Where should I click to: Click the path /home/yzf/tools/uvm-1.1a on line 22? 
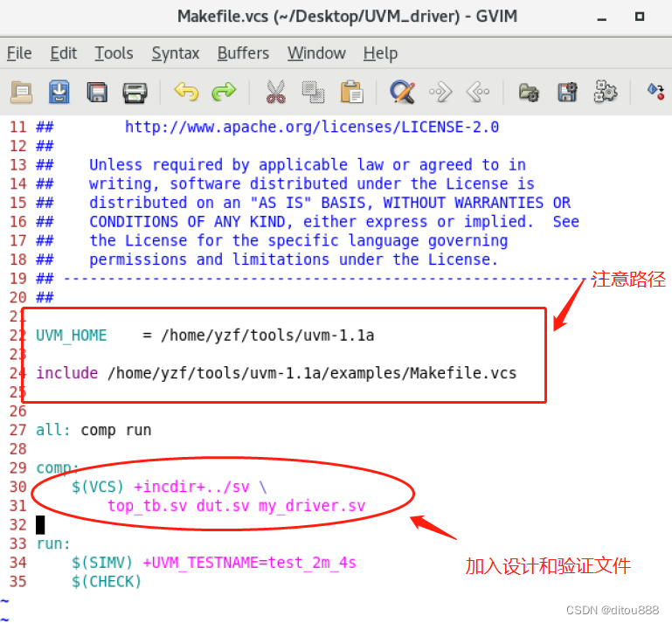pos(267,336)
